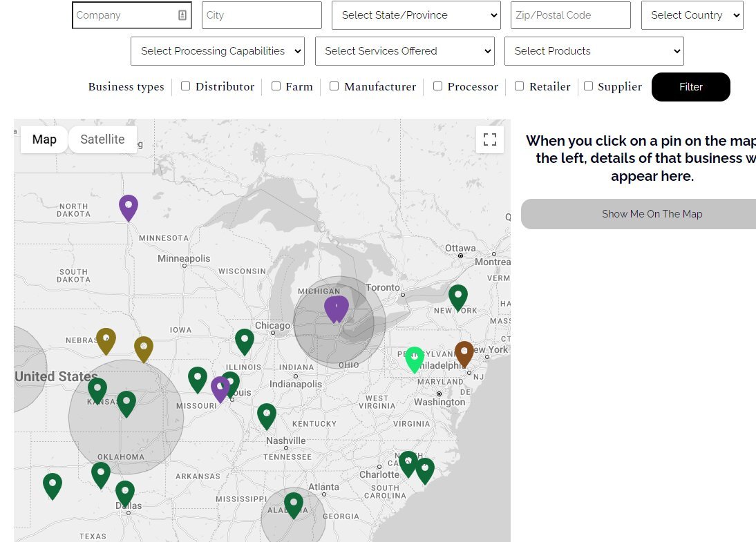The height and width of the screenshot is (542, 756).
Task: Enable the Distributor business type checkbox
Action: [185, 86]
